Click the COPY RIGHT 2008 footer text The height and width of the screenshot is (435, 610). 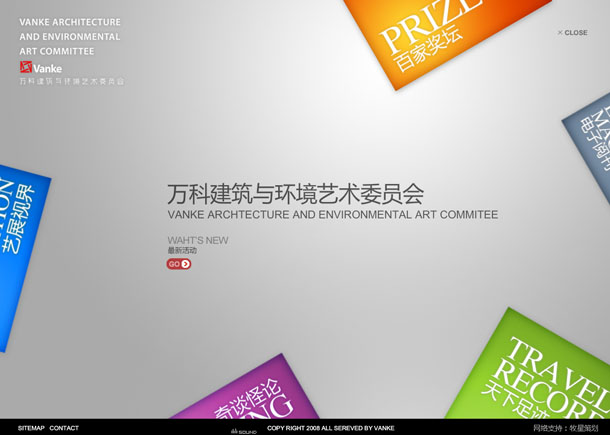point(330,428)
